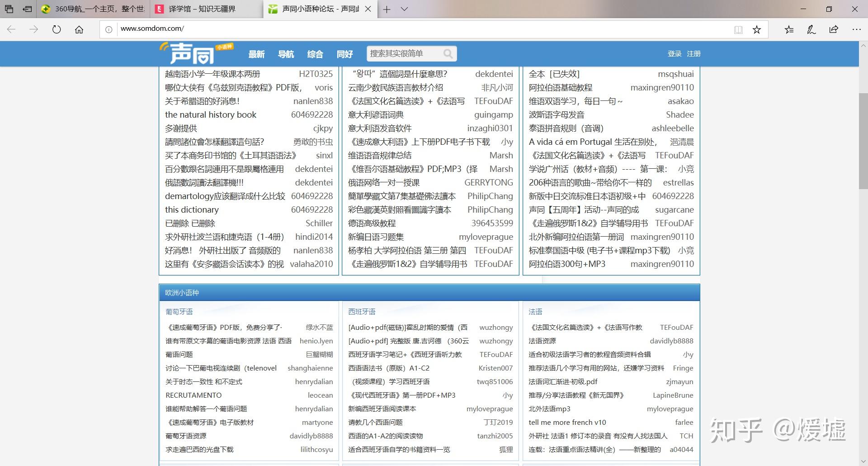Open post 西语语法书（原版）A1-C2
The width and height of the screenshot is (868, 466).
click(389, 368)
